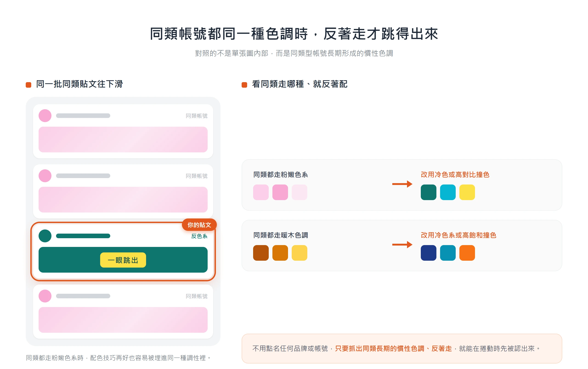Click the label 同類都走粉嫩色系
This screenshot has width=588, height=369.
(281, 175)
